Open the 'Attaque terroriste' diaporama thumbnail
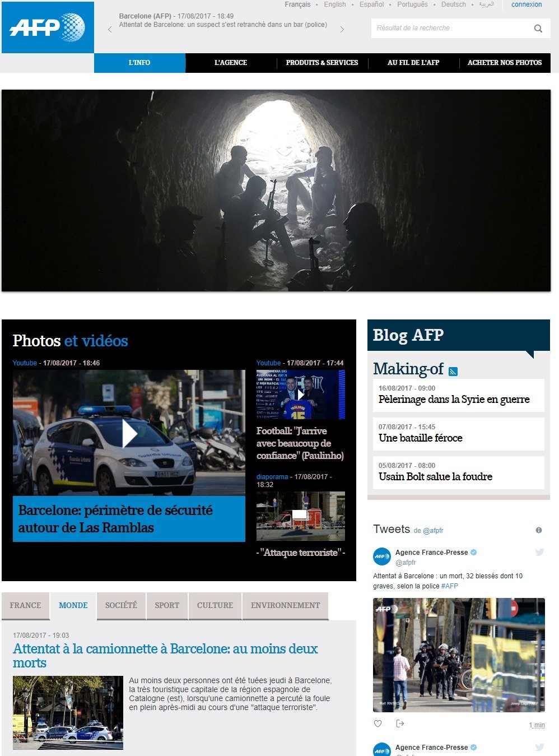This screenshot has height=756, width=559. click(x=301, y=516)
